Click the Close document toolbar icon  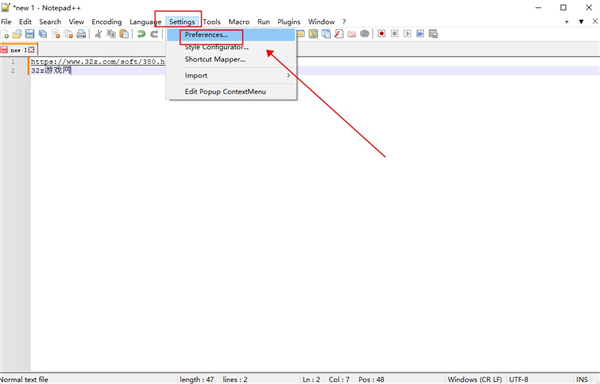[56, 34]
